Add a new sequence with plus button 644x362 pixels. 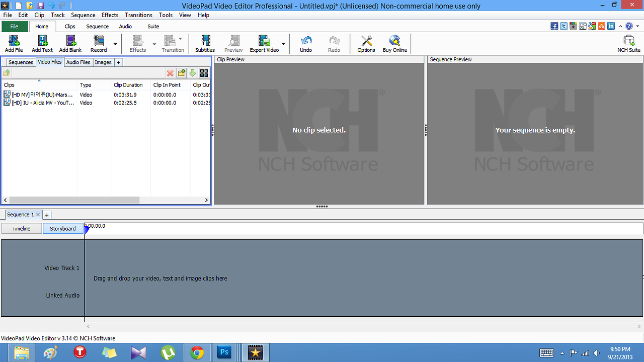(x=47, y=215)
